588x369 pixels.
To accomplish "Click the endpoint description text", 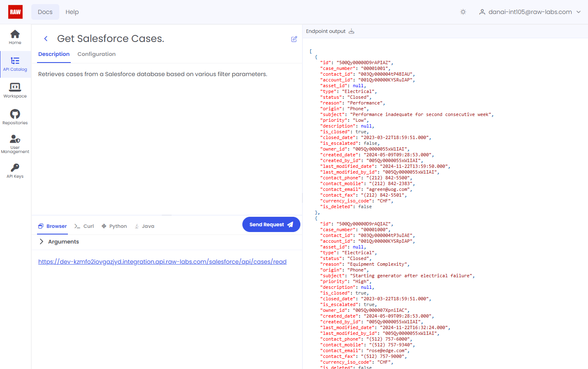I will click(x=153, y=74).
